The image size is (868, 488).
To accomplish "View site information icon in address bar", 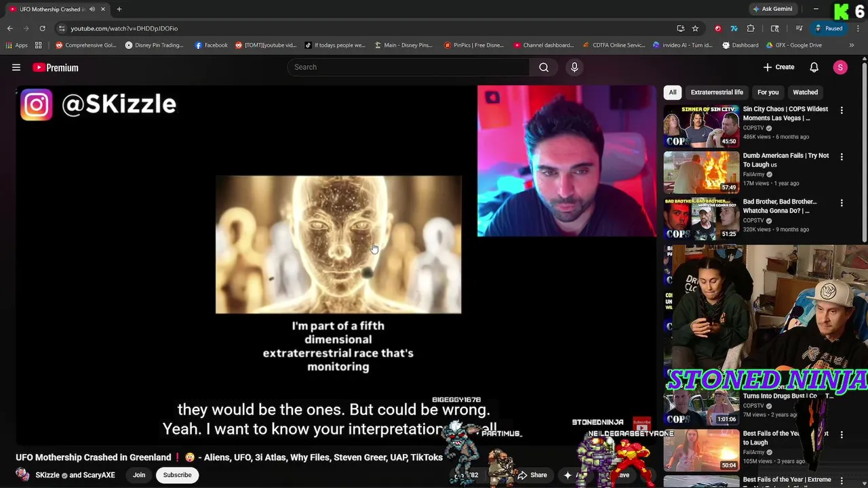I will [x=62, y=28].
